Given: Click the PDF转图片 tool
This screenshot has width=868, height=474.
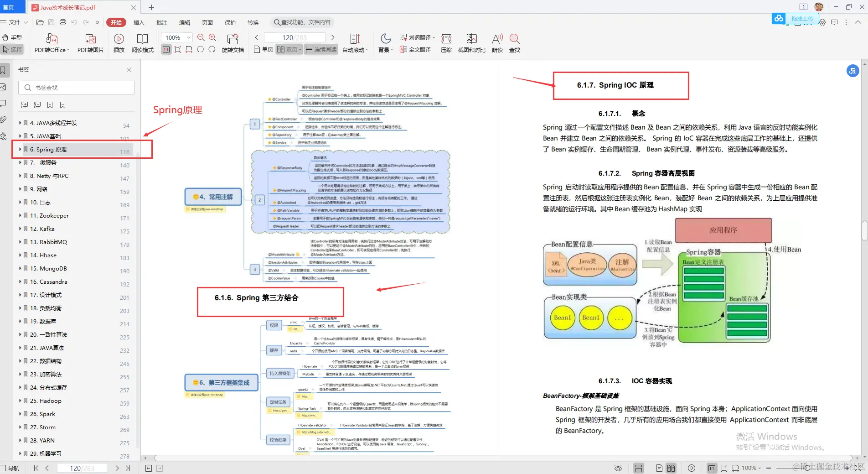Looking at the screenshot, I should (91, 43).
